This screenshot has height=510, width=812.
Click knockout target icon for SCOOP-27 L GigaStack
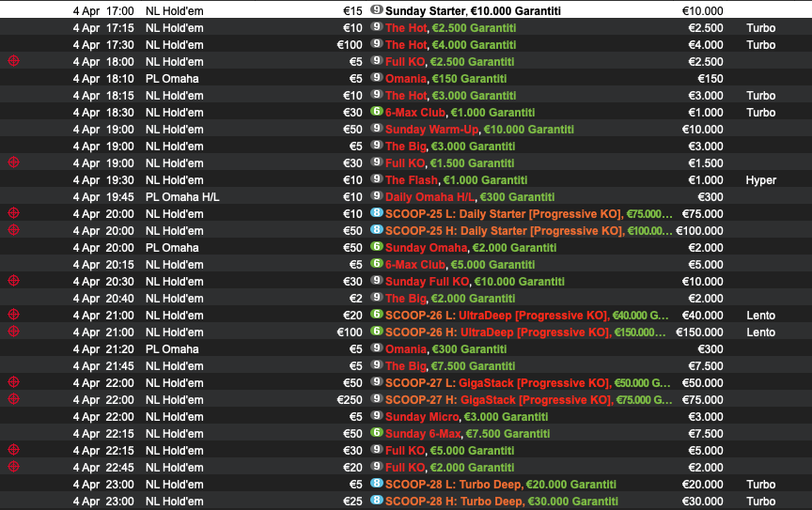(14, 382)
